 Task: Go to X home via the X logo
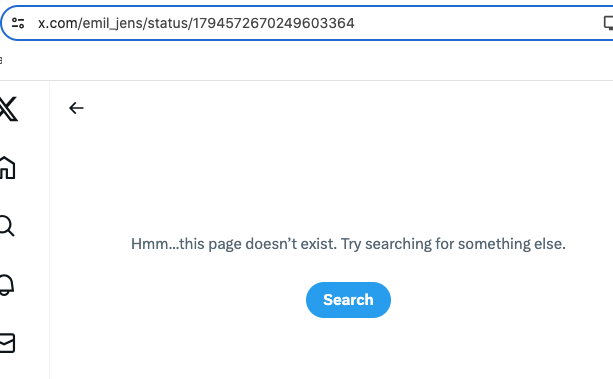click(8, 109)
